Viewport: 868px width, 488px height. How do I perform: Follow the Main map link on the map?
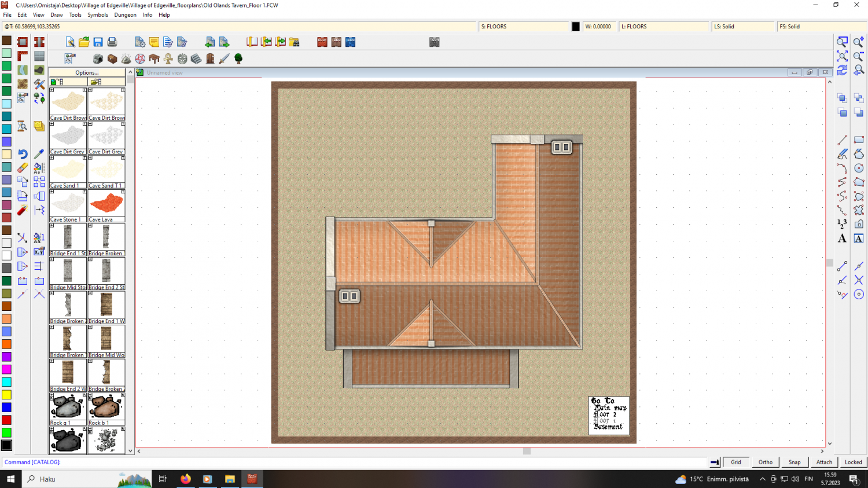click(610, 408)
